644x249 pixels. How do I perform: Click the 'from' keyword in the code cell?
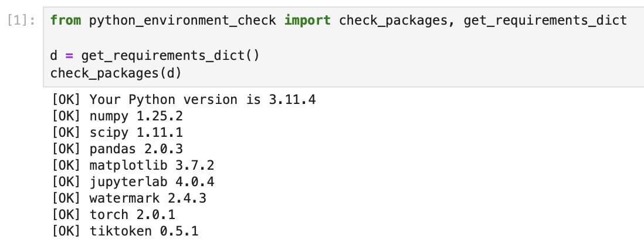66,21
